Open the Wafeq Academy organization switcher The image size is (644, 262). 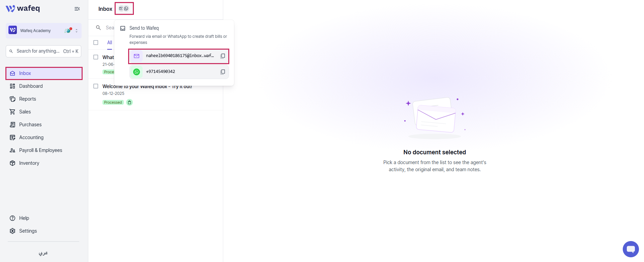coord(43,30)
